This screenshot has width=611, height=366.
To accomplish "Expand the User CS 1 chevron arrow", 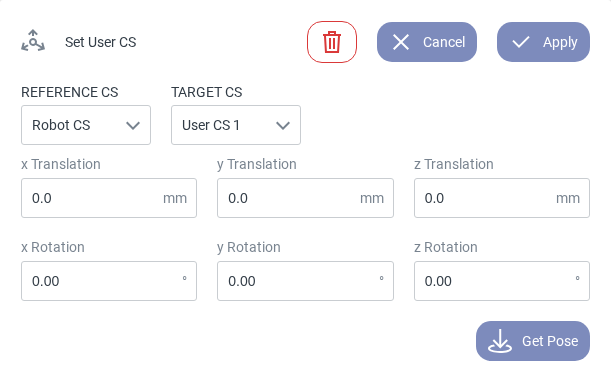I will (x=283, y=126).
